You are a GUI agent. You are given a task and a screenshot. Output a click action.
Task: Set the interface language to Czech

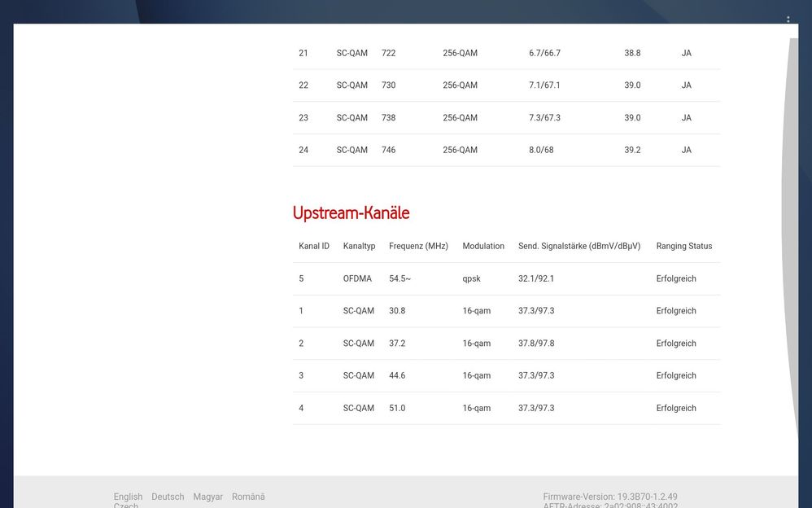point(127,505)
